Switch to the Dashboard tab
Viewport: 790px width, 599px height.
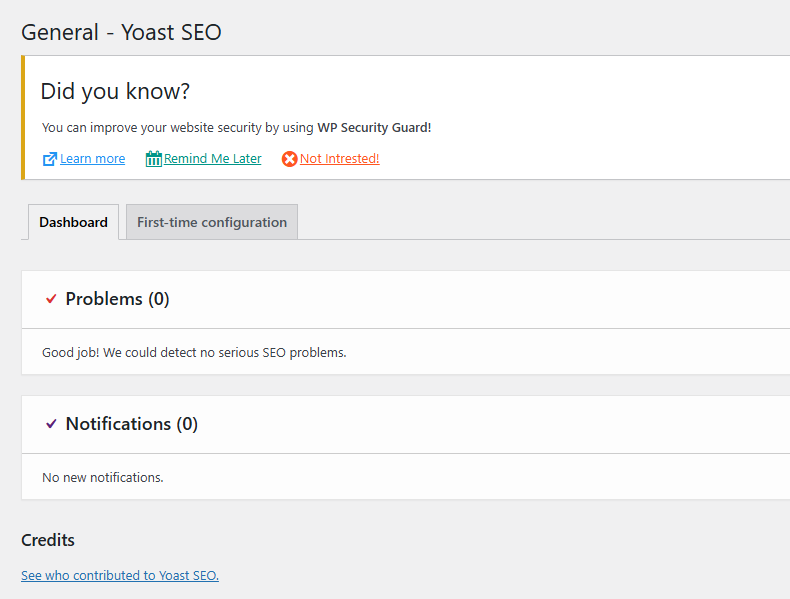(x=73, y=222)
